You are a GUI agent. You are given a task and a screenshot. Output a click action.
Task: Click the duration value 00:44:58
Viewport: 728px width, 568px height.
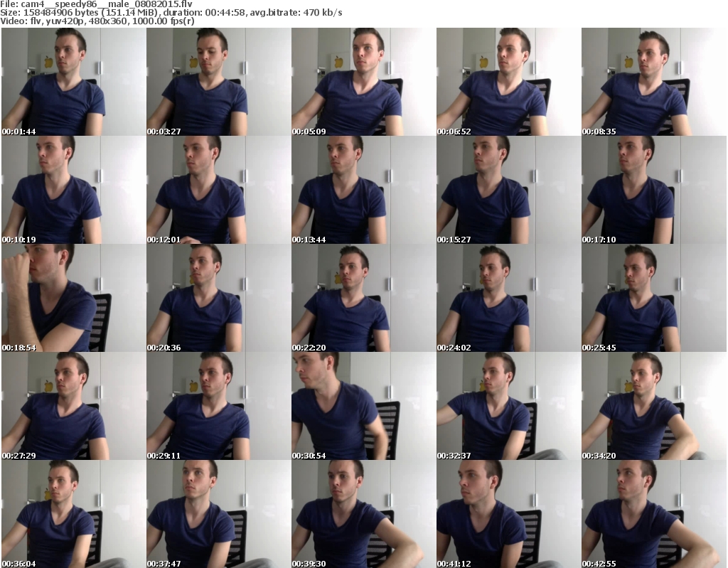[x=225, y=13]
